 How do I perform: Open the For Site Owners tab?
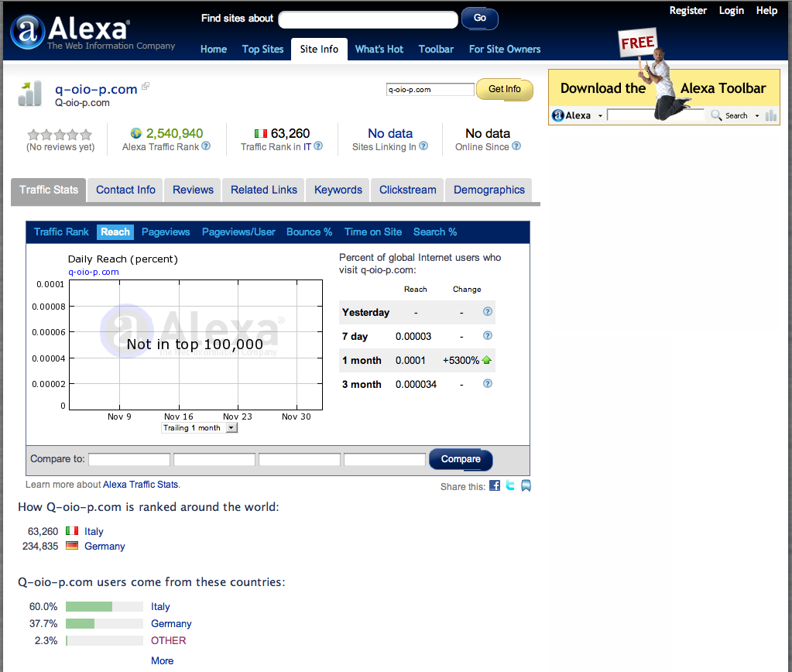click(x=505, y=49)
